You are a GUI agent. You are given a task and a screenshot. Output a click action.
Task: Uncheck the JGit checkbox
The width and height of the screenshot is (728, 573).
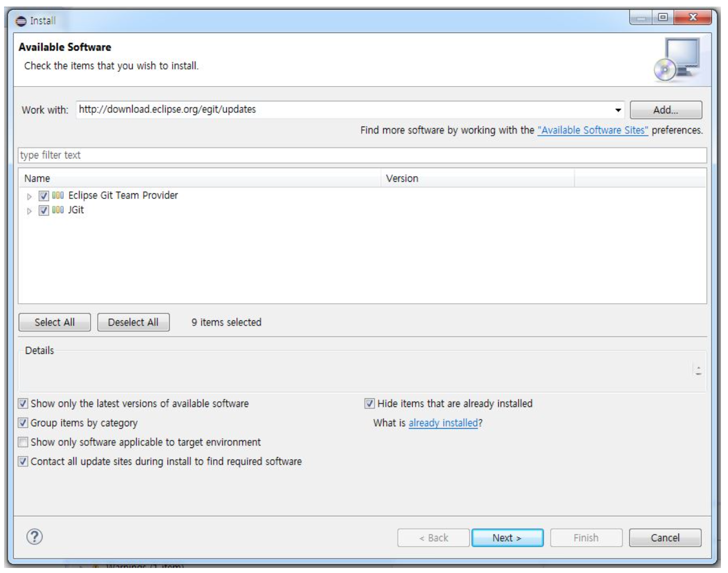tap(44, 211)
